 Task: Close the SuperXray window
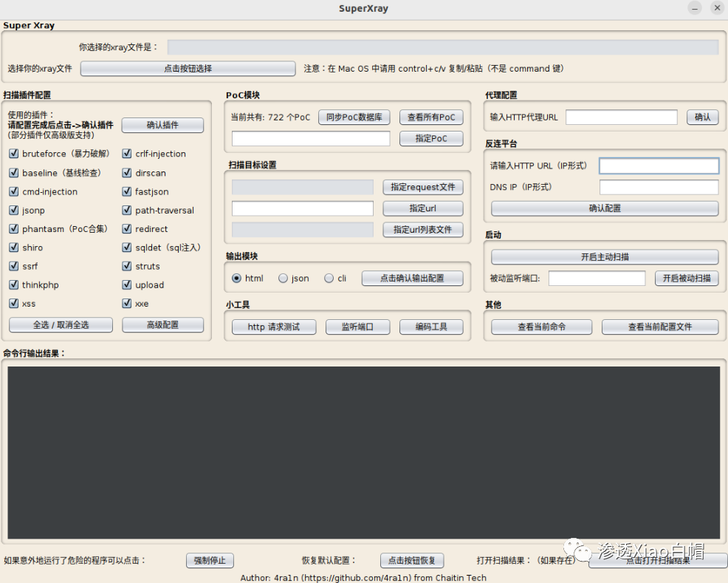(718, 8)
